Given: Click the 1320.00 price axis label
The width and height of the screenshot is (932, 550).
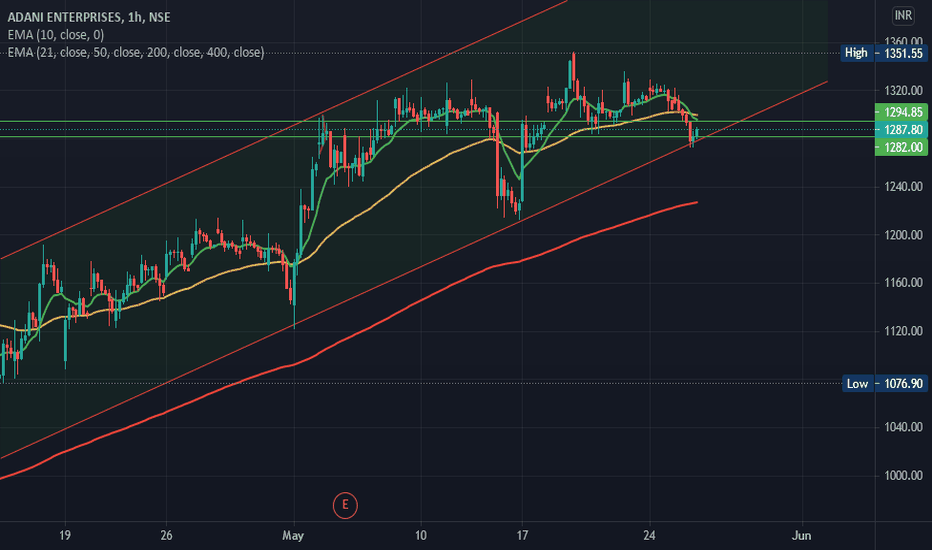Looking at the screenshot, I should click(903, 90).
